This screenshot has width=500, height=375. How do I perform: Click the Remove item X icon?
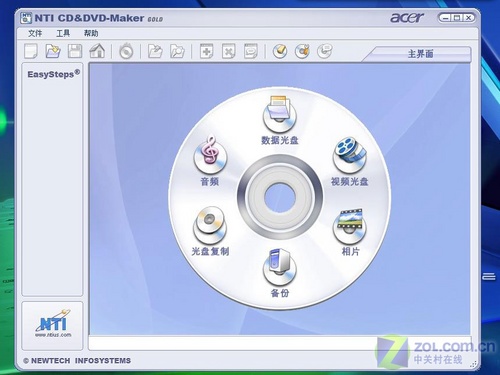228,52
